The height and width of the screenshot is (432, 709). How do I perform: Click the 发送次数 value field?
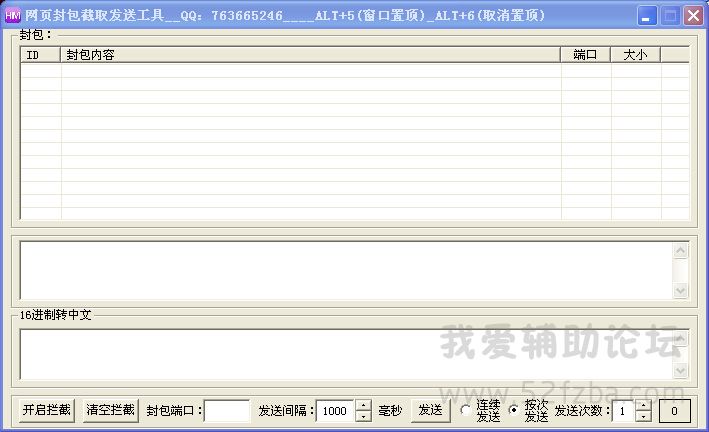point(624,411)
